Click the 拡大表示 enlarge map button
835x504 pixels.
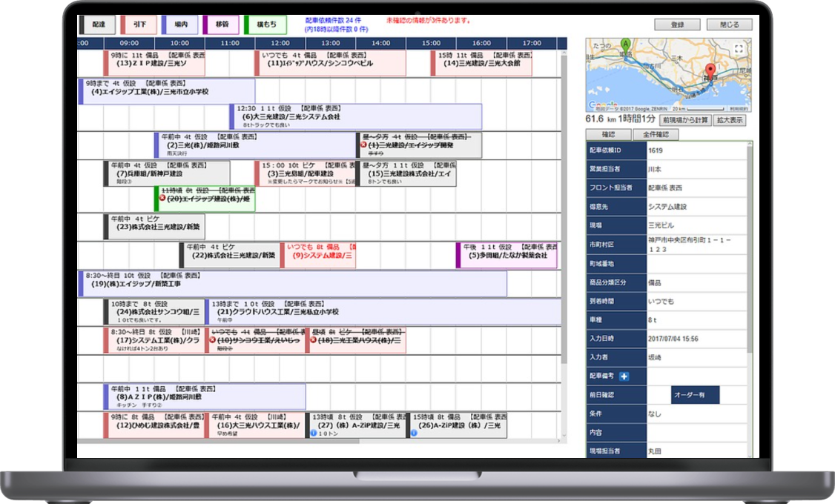coord(730,120)
